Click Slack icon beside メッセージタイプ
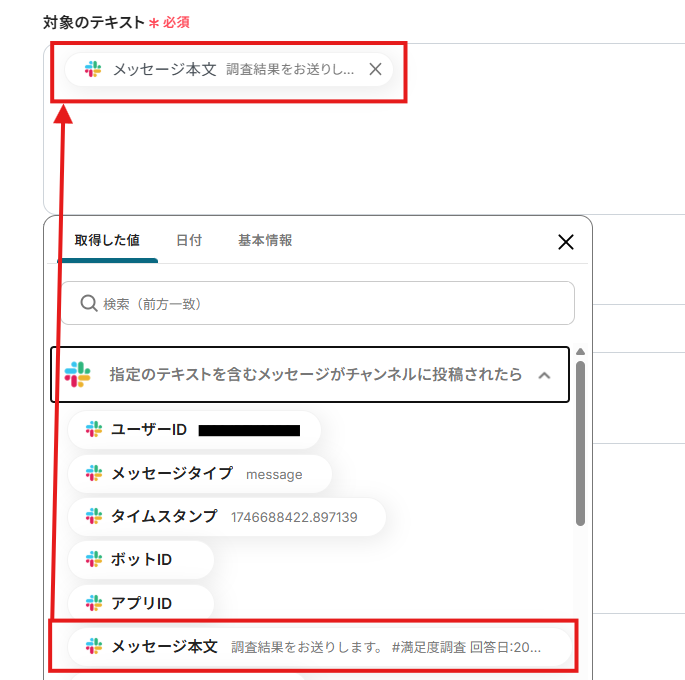This screenshot has width=685, height=680. [x=94, y=473]
